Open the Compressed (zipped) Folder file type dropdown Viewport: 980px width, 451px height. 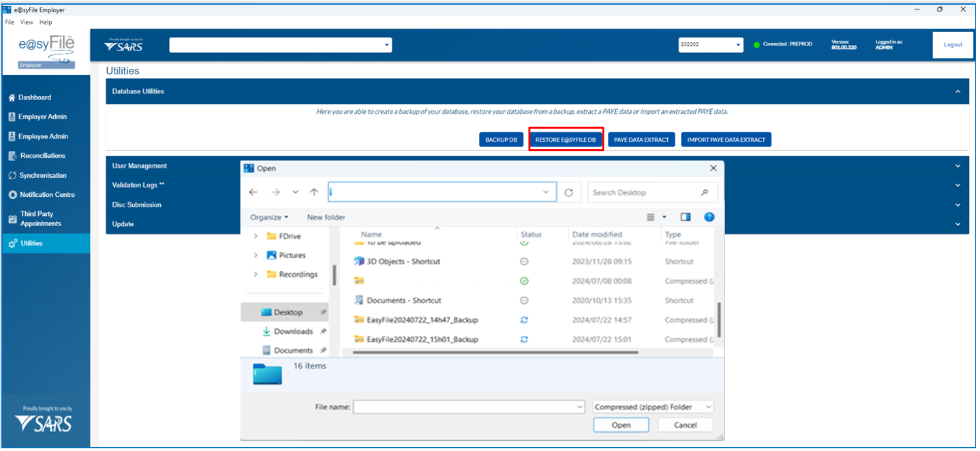click(653, 407)
